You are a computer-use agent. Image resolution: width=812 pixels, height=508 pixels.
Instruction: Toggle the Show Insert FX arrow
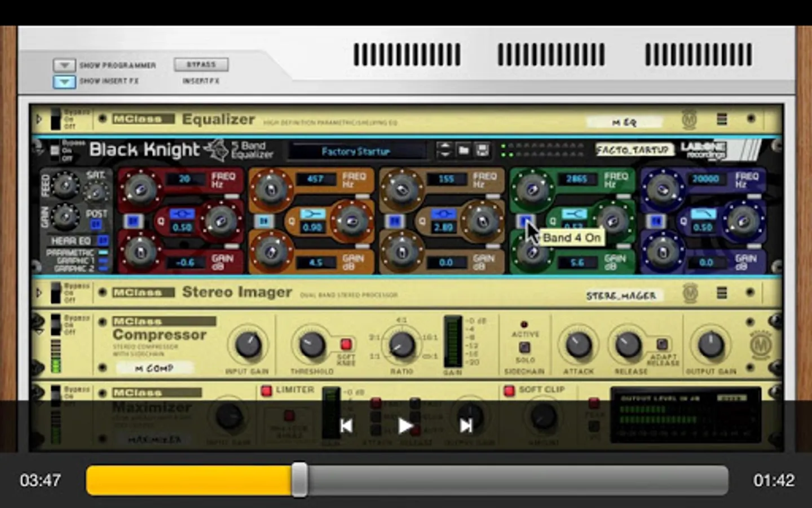(x=64, y=81)
